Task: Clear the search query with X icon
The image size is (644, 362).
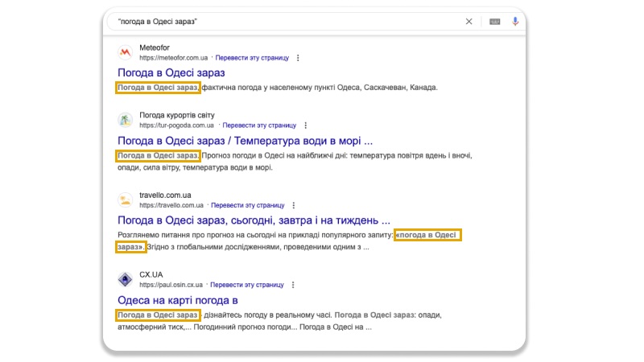Action: (469, 22)
